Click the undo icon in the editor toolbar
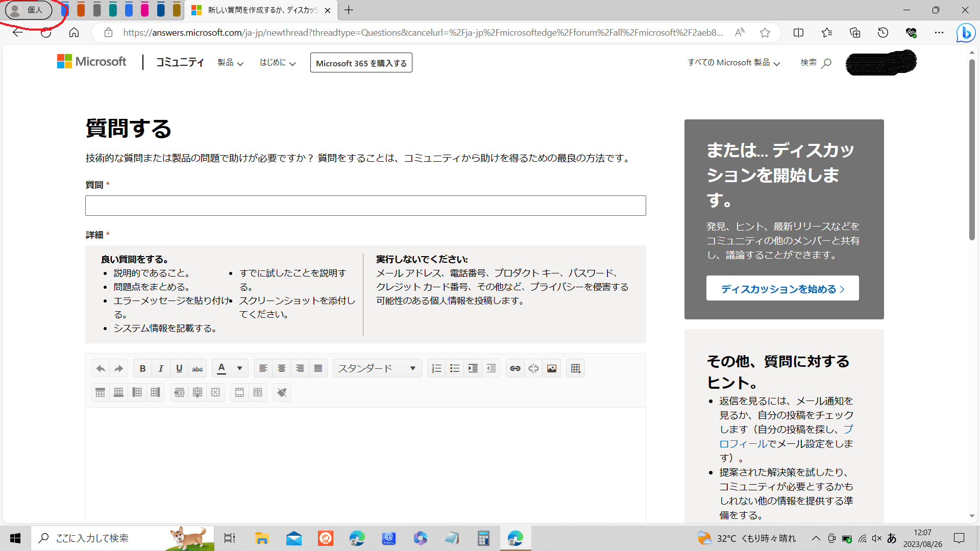Viewport: 980px width, 551px height. point(100,368)
